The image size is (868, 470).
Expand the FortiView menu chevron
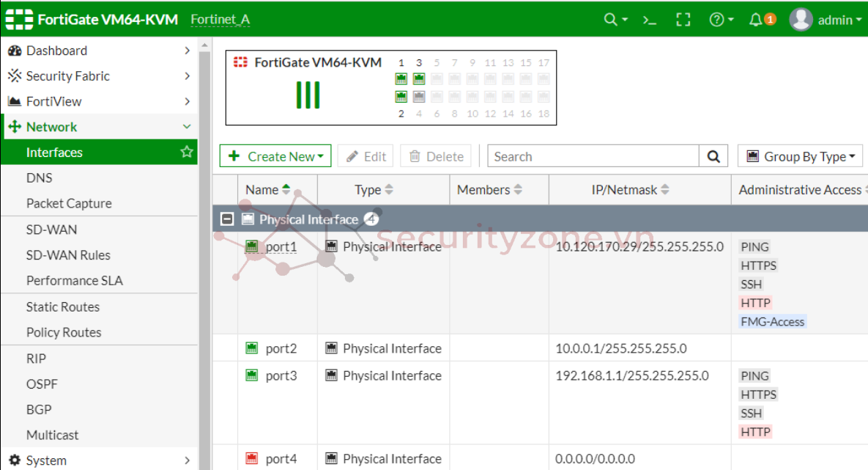(x=187, y=101)
